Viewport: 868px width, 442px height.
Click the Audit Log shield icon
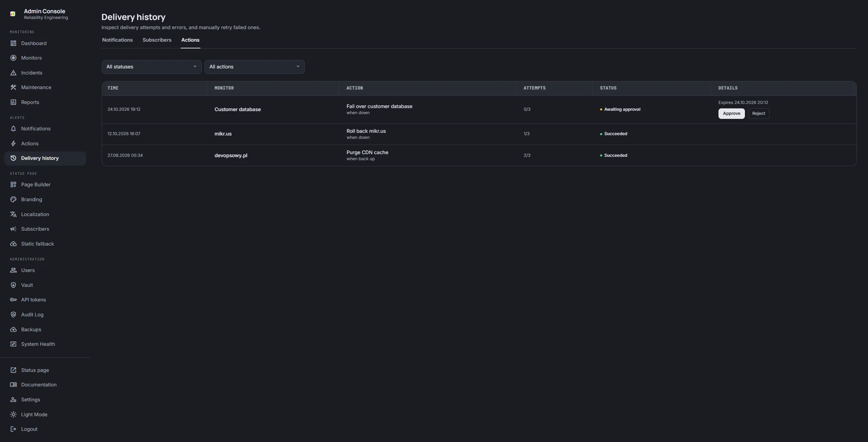coord(13,315)
